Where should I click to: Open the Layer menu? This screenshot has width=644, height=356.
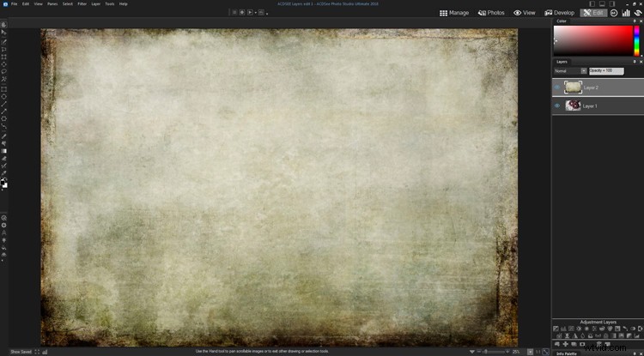click(x=95, y=3)
